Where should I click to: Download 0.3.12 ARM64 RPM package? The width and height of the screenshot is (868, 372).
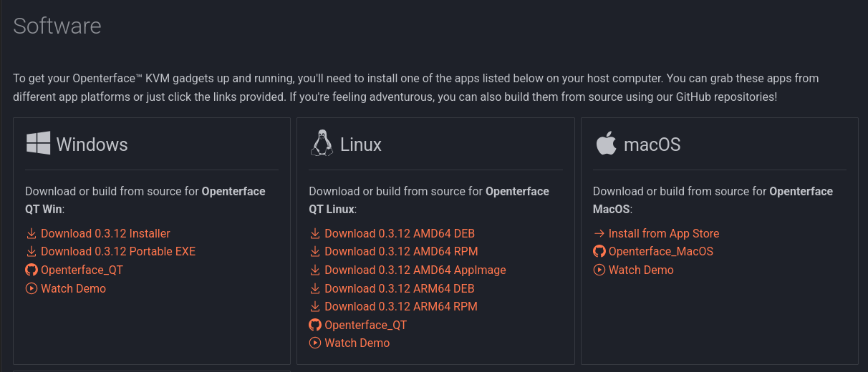click(401, 306)
